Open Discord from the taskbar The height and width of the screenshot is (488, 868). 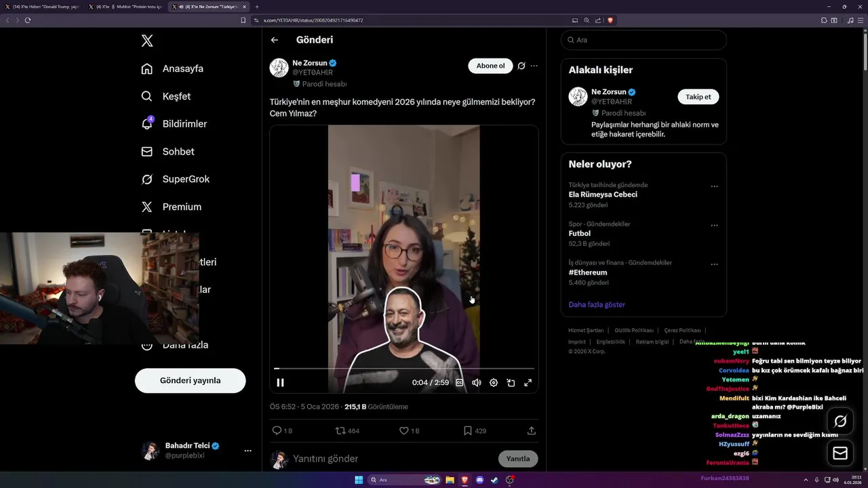[x=479, y=480]
